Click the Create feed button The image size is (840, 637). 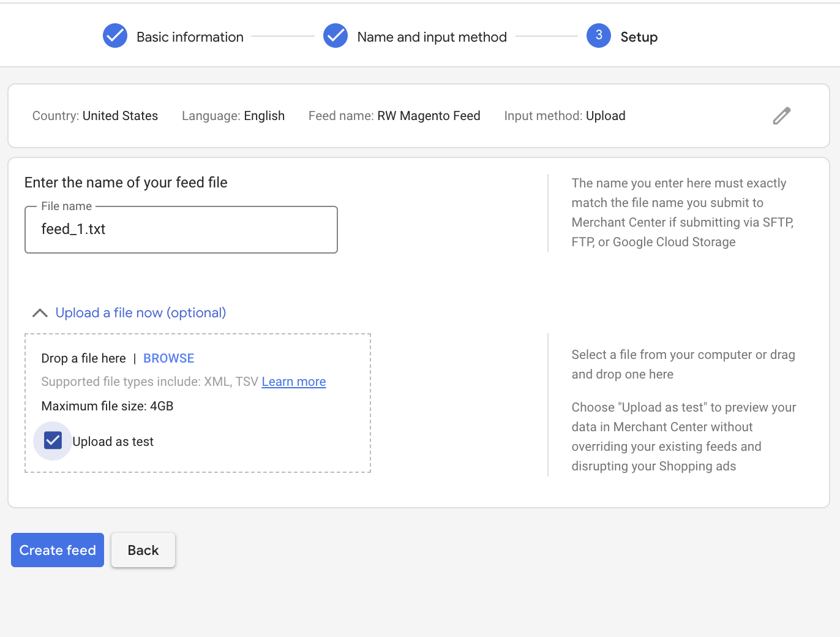click(58, 550)
